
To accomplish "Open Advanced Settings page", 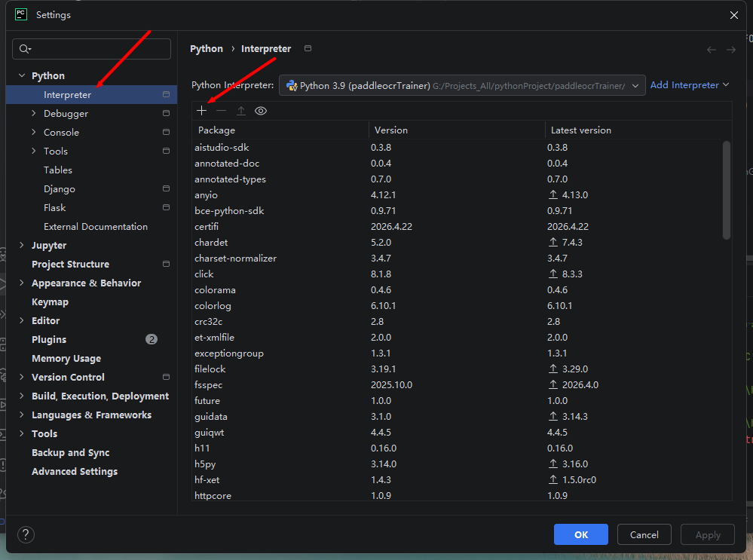I will 75,472.
